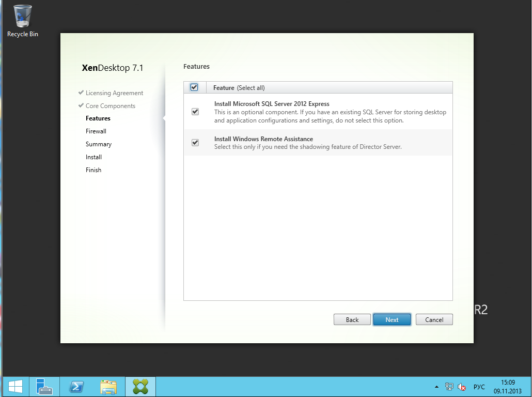Image resolution: width=532 pixels, height=397 pixels.
Task: Select the Finish step
Action: [x=93, y=170]
